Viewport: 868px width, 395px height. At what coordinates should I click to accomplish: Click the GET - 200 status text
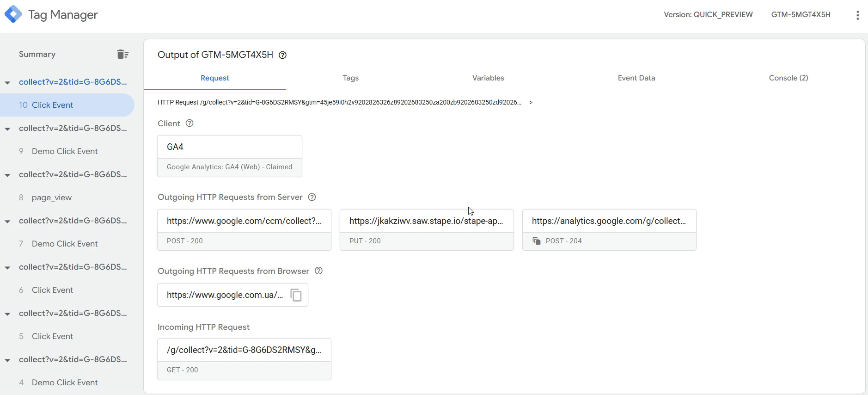click(183, 370)
